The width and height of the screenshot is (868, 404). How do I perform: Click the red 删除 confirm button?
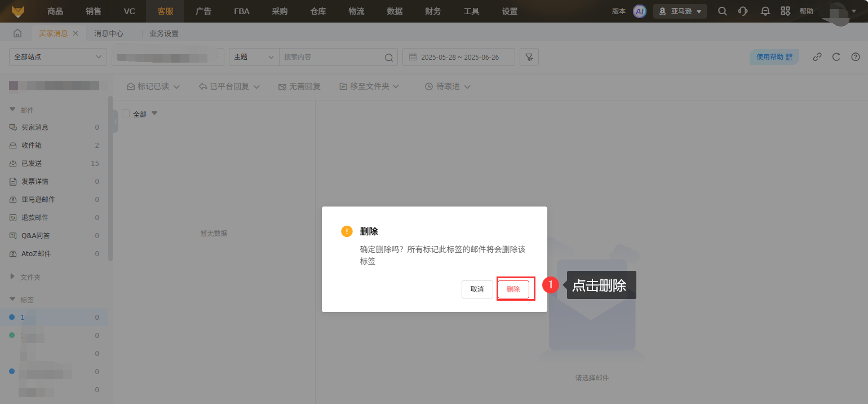(513, 289)
